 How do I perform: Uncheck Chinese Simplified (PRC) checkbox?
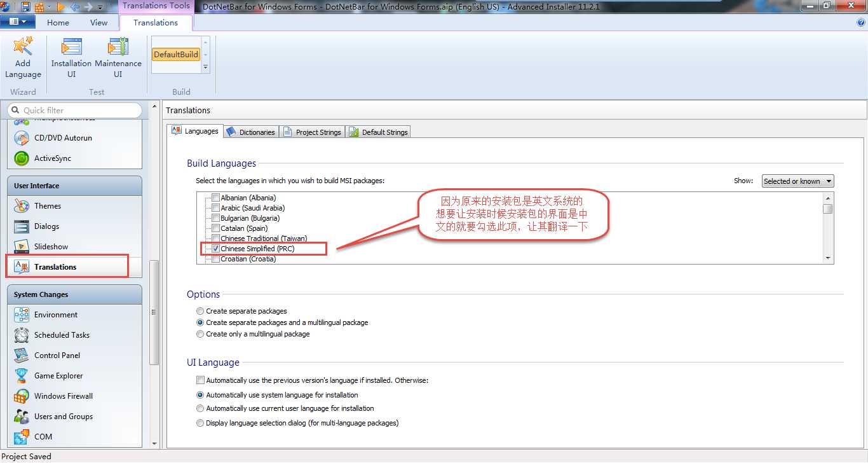(216, 249)
